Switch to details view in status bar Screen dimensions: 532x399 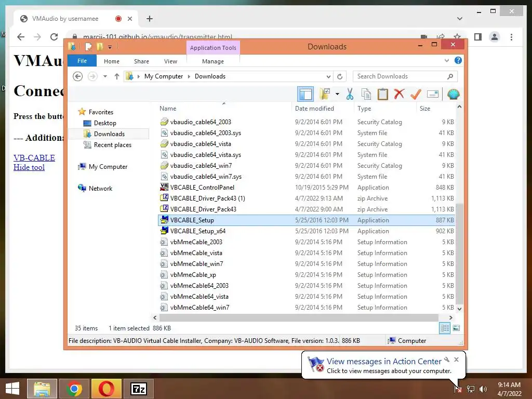click(x=445, y=328)
